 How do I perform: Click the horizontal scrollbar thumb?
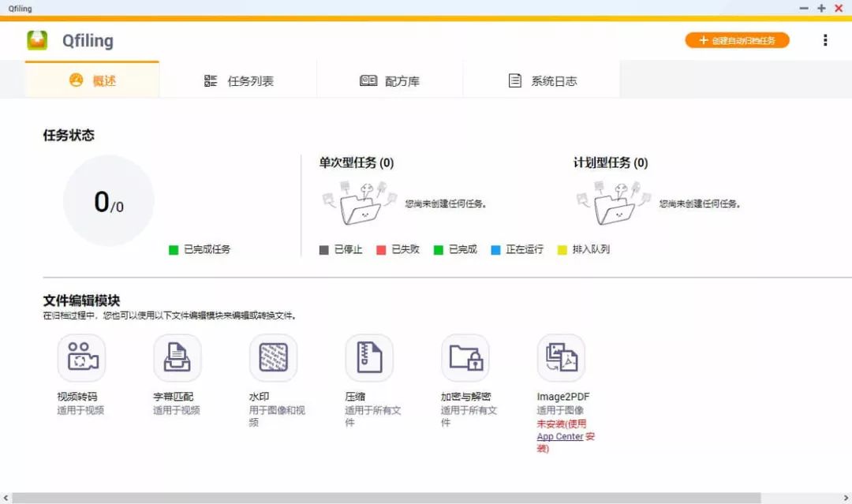387,498
